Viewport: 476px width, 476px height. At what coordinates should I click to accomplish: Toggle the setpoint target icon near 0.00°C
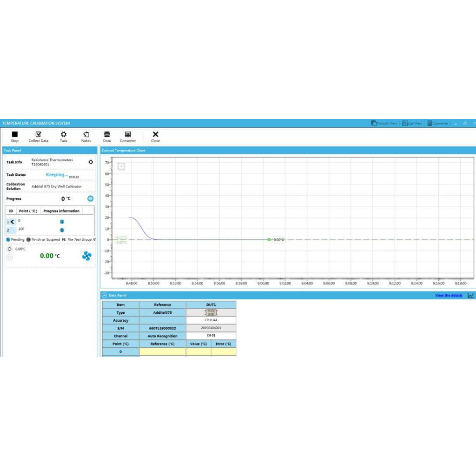pos(10,249)
